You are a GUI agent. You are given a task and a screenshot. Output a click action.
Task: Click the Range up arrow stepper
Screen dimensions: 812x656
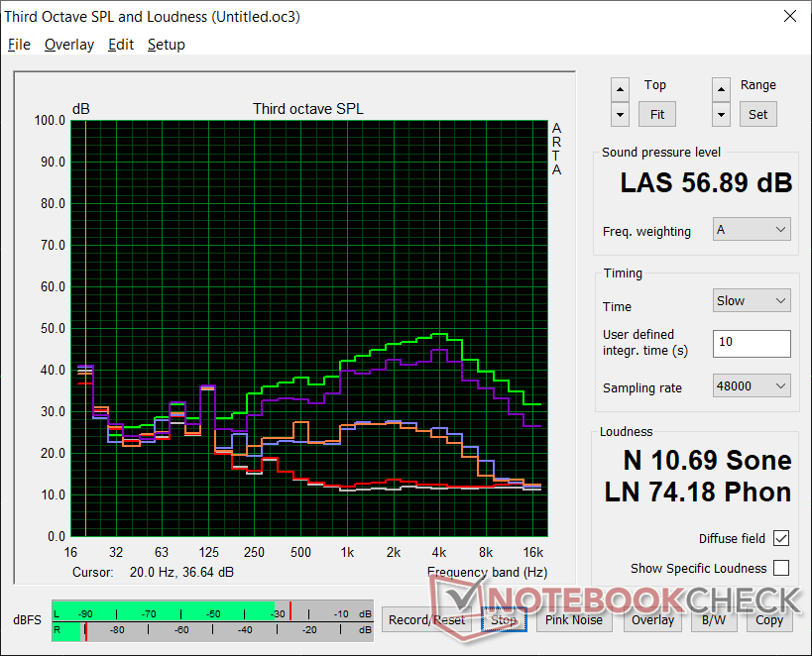coord(721,89)
